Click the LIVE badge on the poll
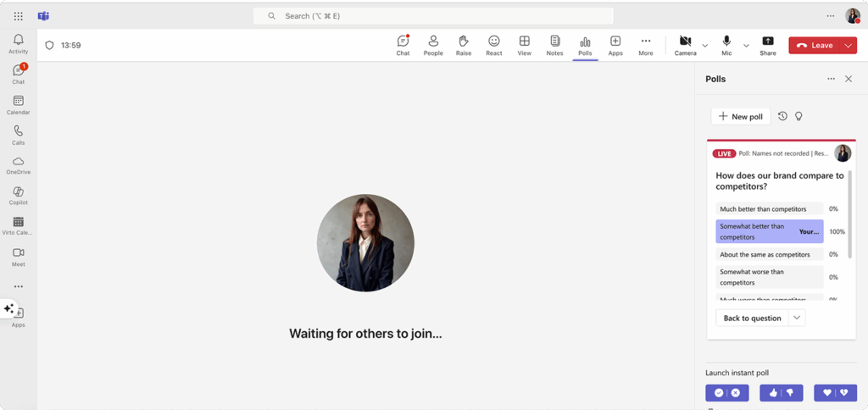Viewport: 868px width, 410px height. point(724,153)
